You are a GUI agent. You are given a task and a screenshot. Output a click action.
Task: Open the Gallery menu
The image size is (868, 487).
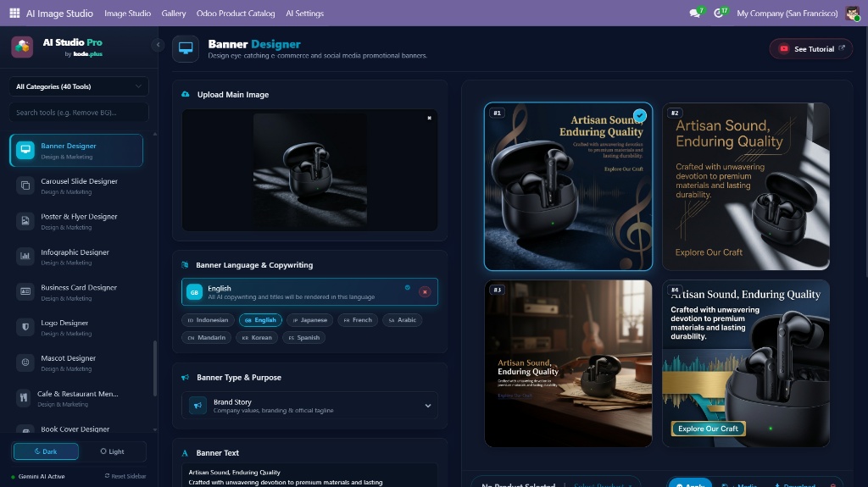(173, 14)
